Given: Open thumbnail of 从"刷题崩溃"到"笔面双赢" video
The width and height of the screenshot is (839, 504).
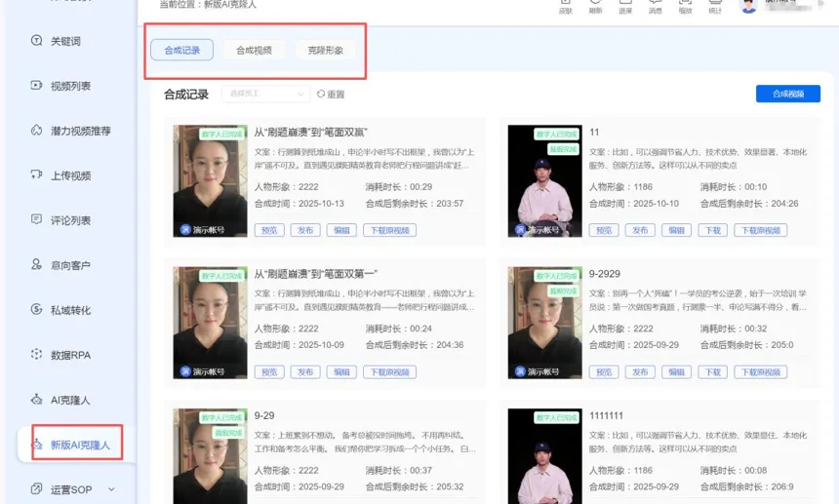Looking at the screenshot, I should (211, 181).
